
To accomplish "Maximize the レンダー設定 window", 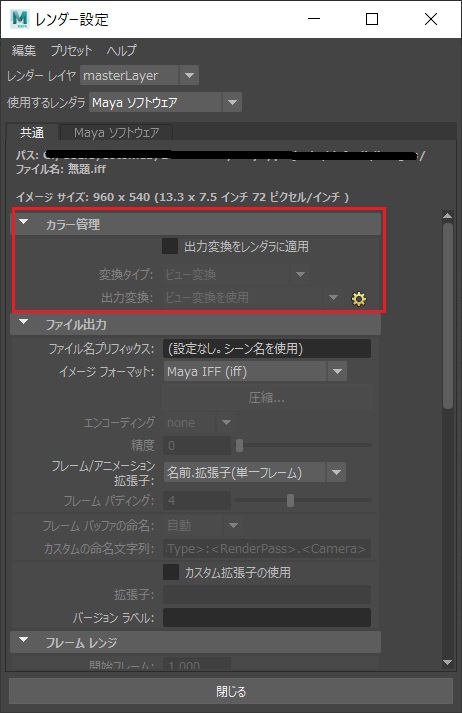I will tap(372, 19).
